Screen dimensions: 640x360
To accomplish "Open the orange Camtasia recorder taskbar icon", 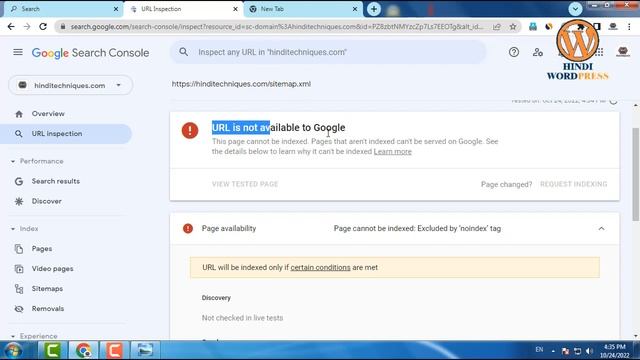I will point(114,350).
